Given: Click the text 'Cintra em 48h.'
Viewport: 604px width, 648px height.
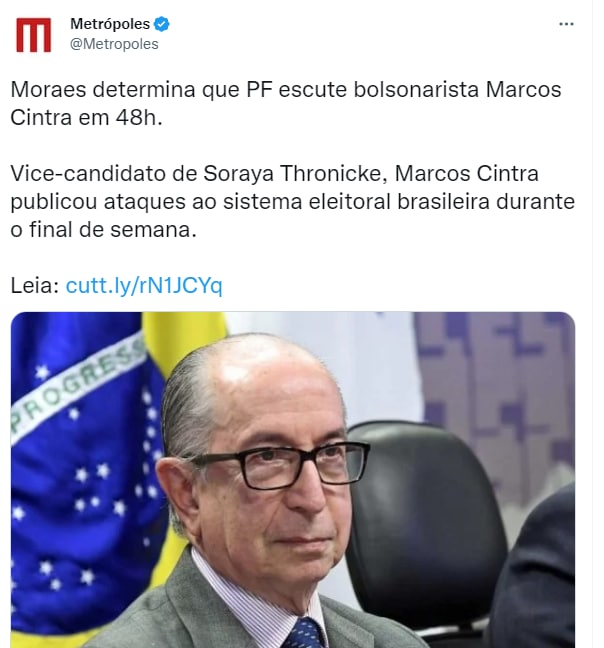Looking at the screenshot, I should point(86,118).
